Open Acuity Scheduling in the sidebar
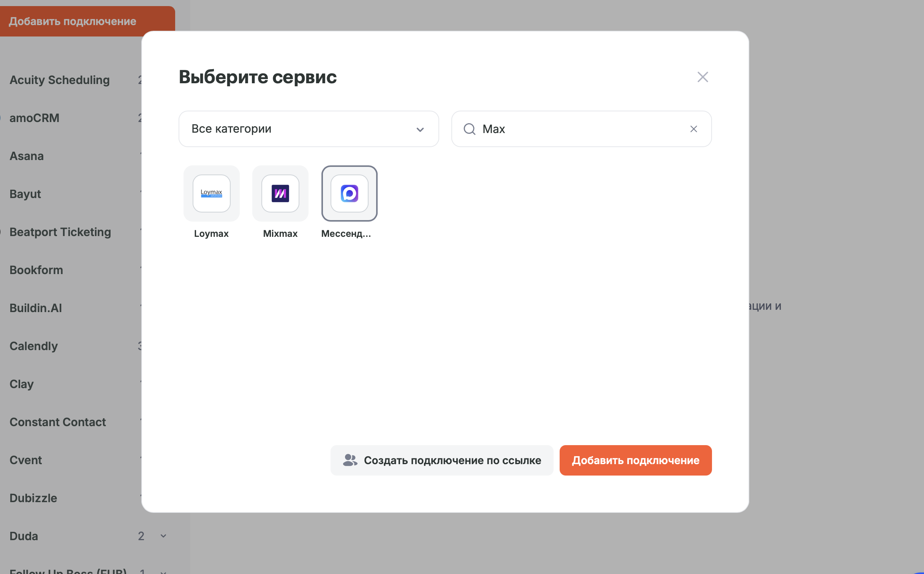The width and height of the screenshot is (924, 574). tap(60, 80)
